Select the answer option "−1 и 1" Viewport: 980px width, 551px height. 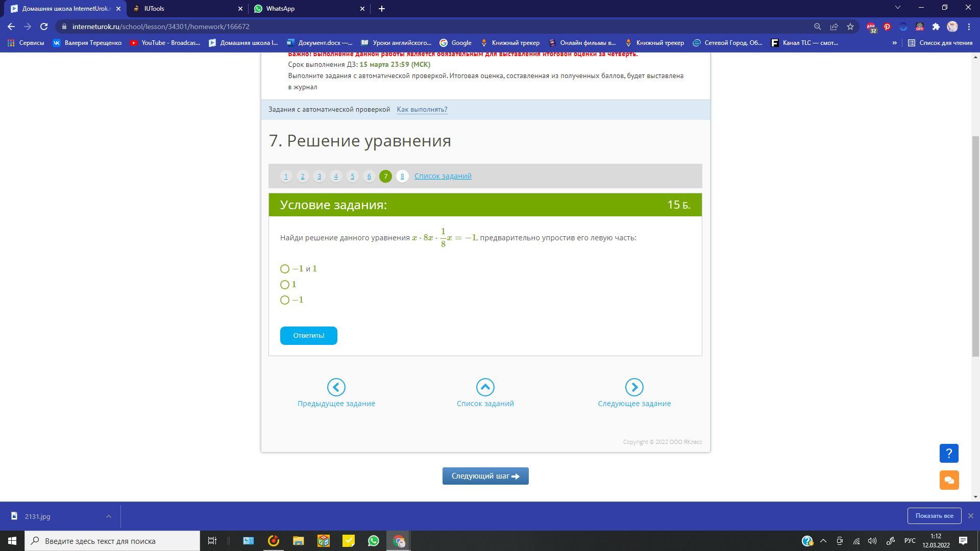point(285,269)
